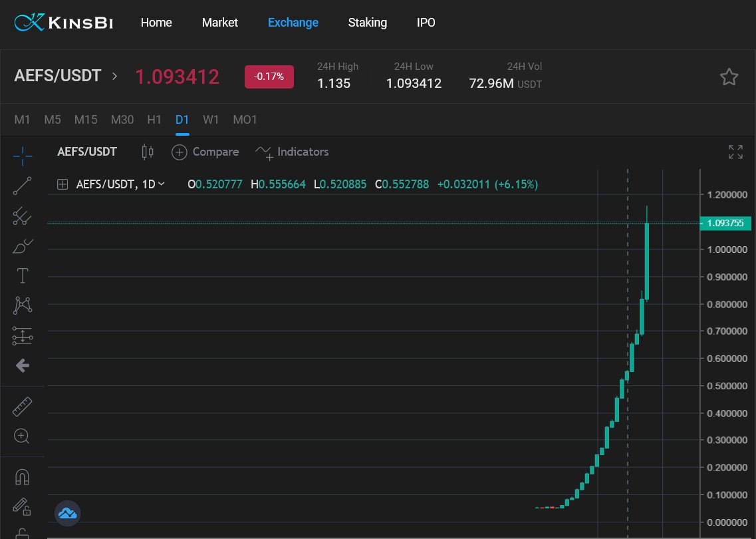756x539 pixels.
Task: Select the ruler measure tool
Action: click(x=22, y=407)
